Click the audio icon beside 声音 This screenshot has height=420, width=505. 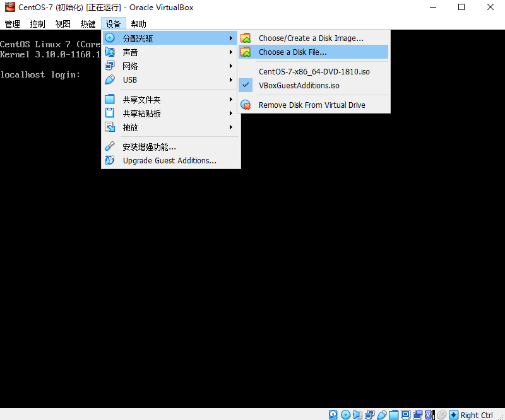click(110, 52)
